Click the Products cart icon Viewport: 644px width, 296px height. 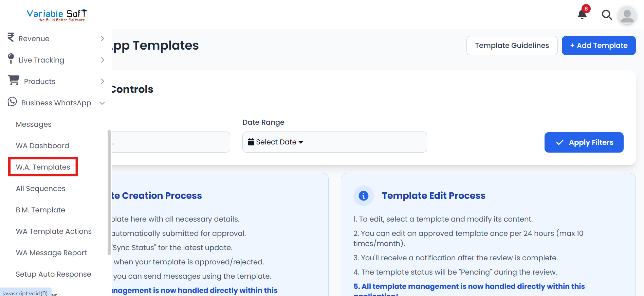point(14,80)
